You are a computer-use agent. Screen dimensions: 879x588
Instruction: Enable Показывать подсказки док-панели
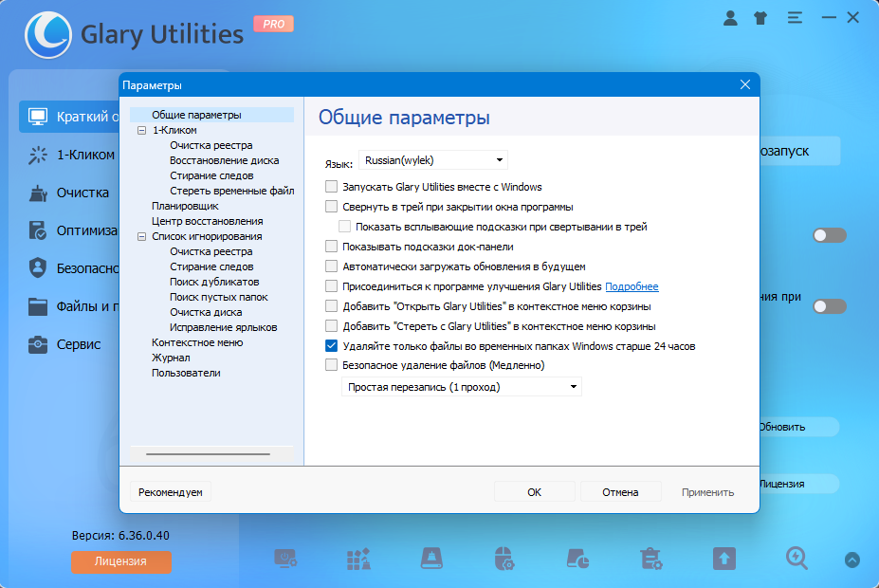pyautogui.click(x=331, y=246)
